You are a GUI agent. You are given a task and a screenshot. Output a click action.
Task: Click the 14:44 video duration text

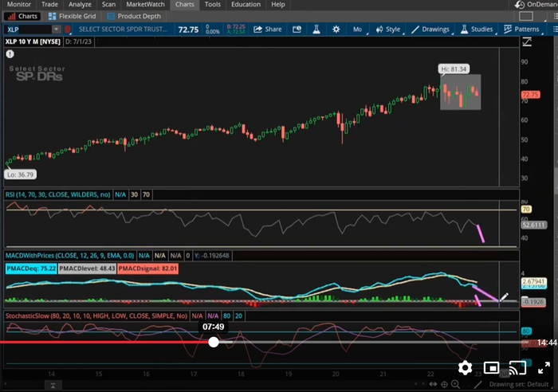(x=547, y=343)
